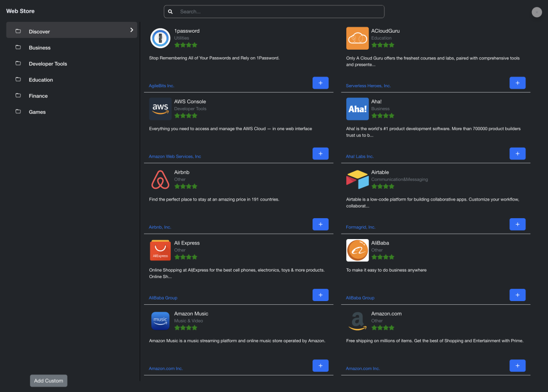Click the Airtable star rating

383,187
